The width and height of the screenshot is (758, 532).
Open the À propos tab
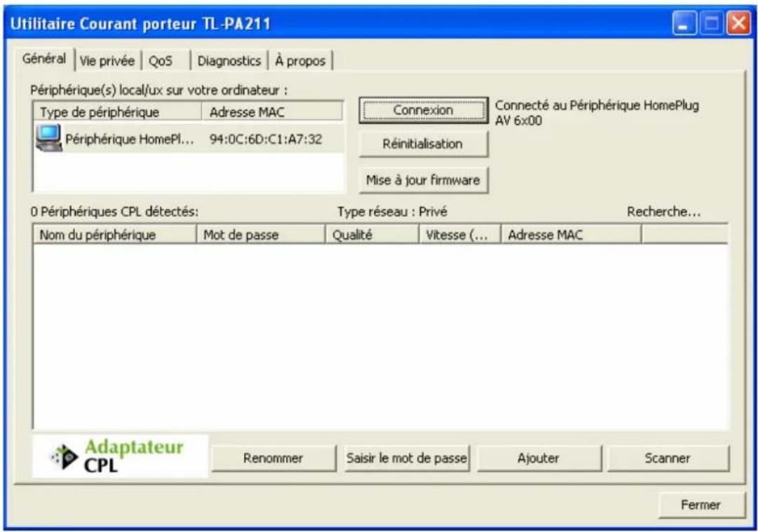click(x=300, y=61)
